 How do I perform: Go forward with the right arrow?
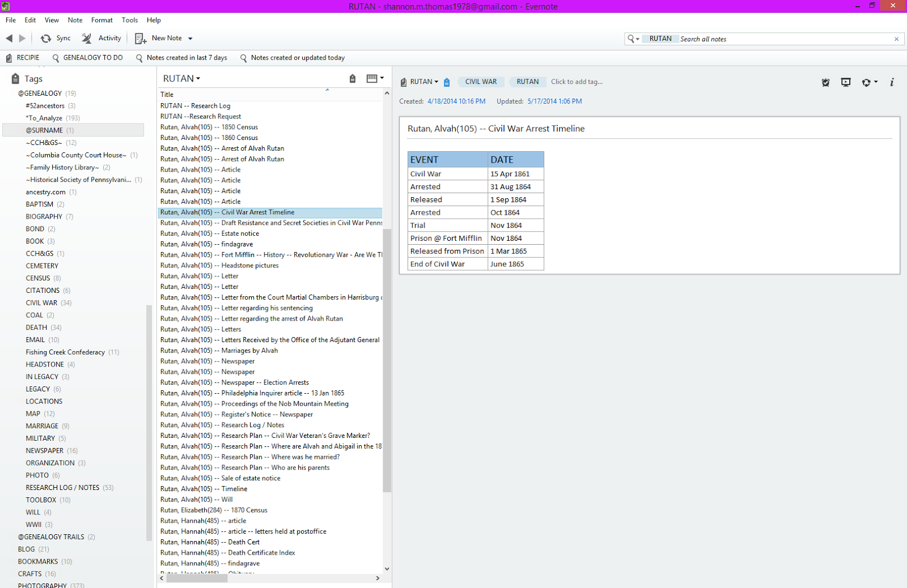(x=23, y=38)
